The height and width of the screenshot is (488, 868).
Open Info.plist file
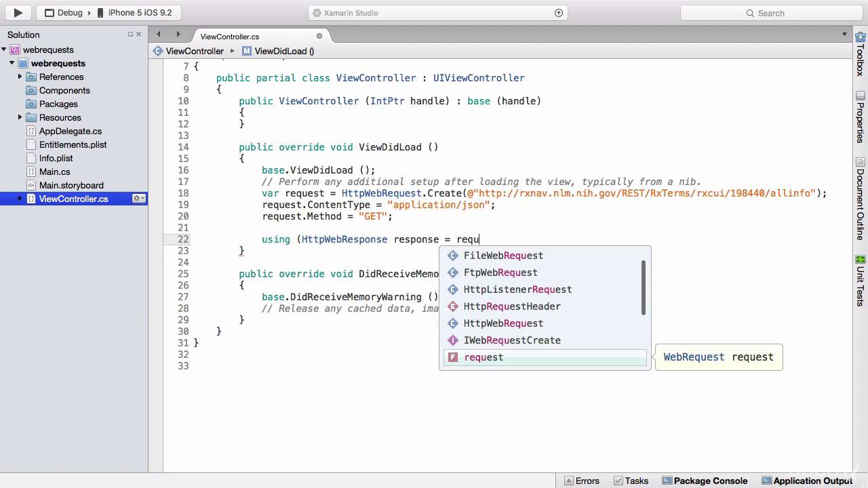[56, 158]
